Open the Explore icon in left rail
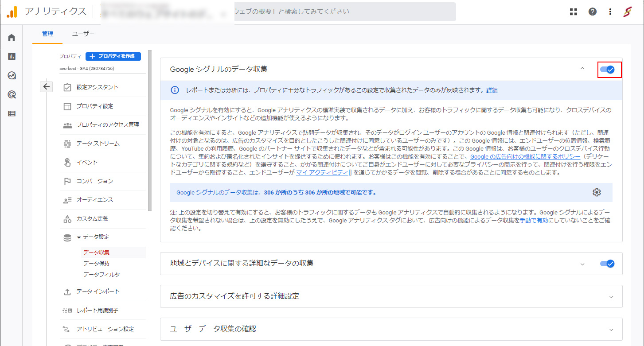This screenshot has height=346, width=644. click(x=12, y=75)
